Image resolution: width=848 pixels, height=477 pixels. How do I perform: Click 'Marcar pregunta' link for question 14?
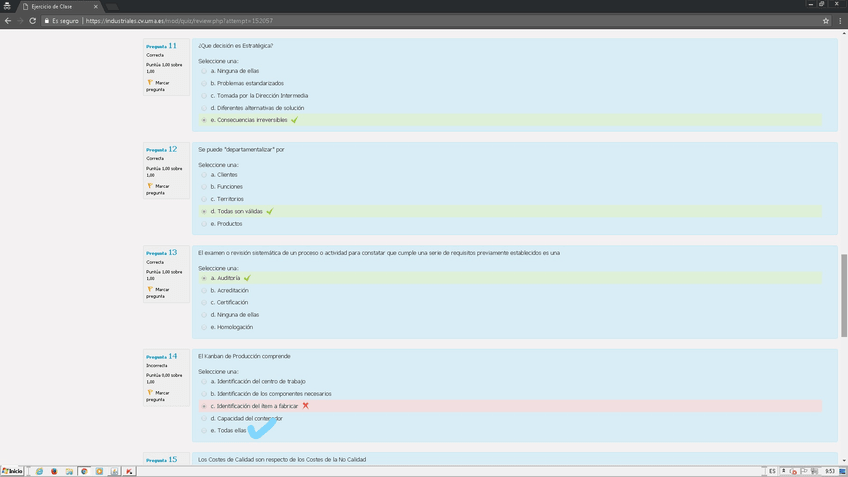(x=157, y=396)
